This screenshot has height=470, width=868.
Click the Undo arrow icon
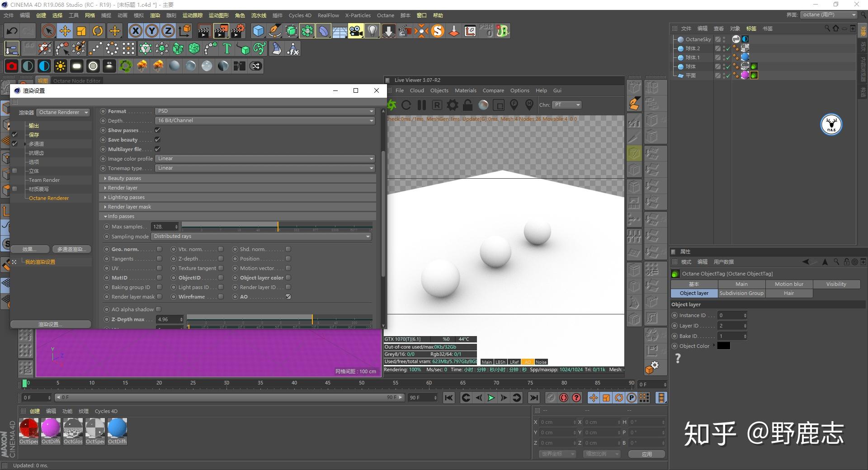(x=12, y=31)
